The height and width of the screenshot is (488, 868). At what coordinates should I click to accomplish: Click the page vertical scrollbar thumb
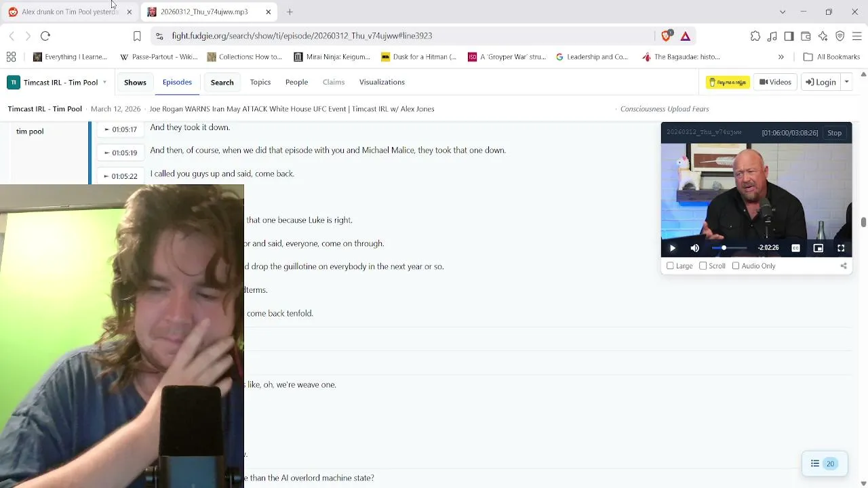pyautogui.click(x=863, y=223)
